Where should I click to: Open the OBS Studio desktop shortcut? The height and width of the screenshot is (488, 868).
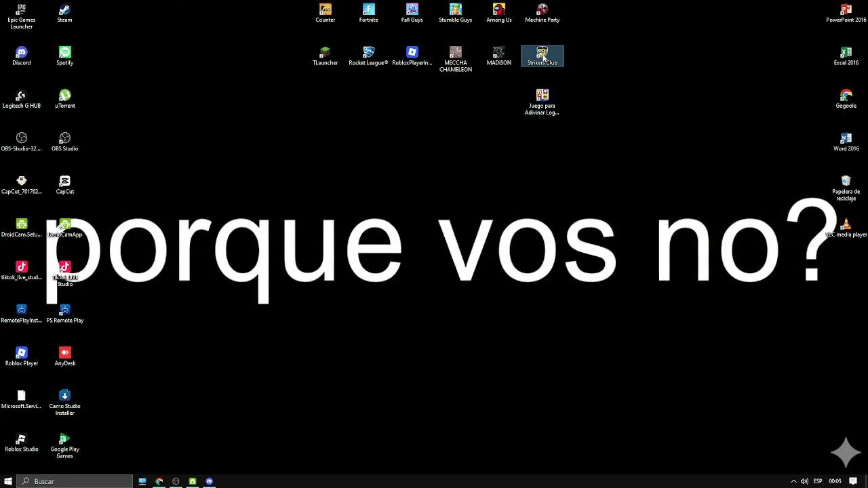point(64,142)
